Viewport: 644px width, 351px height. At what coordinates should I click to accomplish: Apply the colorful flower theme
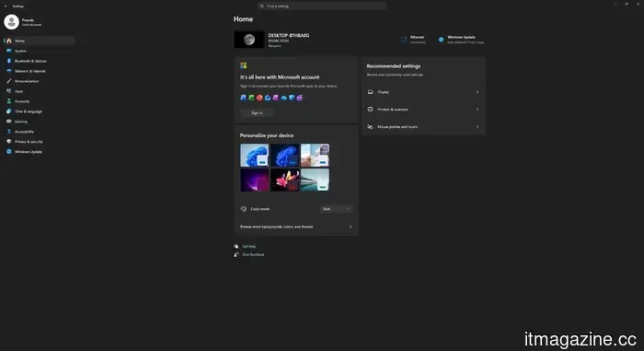point(284,180)
